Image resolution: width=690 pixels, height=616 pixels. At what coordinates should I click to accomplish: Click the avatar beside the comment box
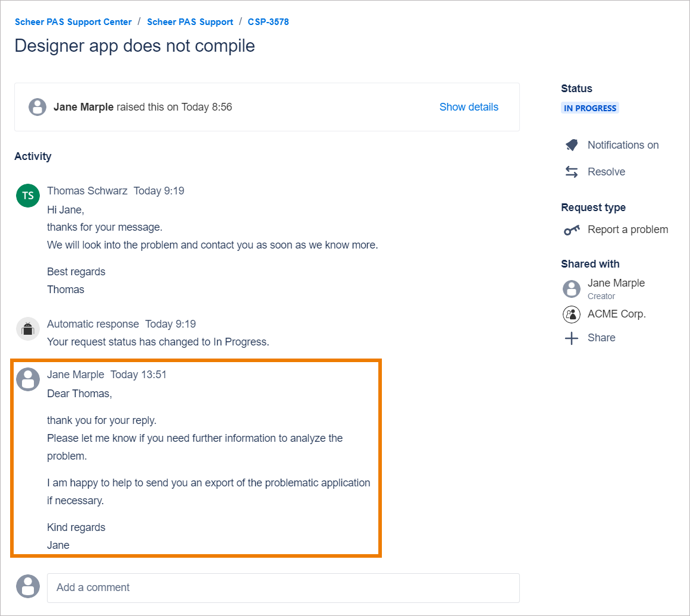[27, 586]
